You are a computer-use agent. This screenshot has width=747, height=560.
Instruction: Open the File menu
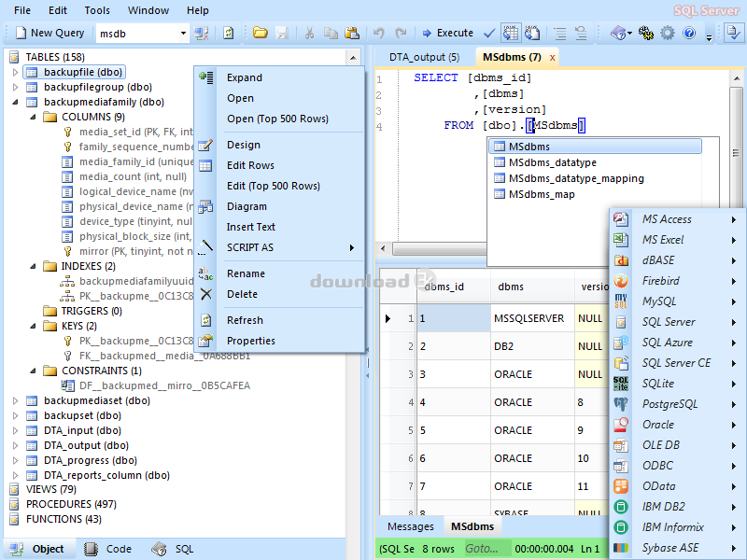(21, 10)
